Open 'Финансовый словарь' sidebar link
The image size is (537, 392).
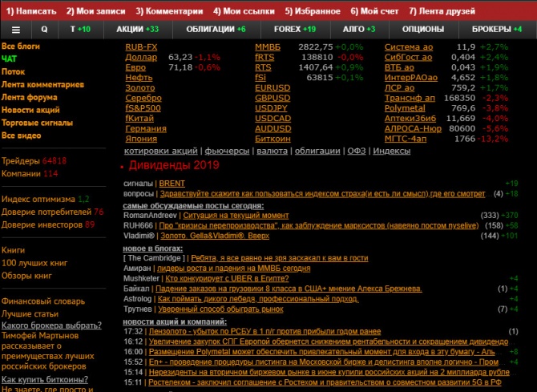(x=43, y=301)
